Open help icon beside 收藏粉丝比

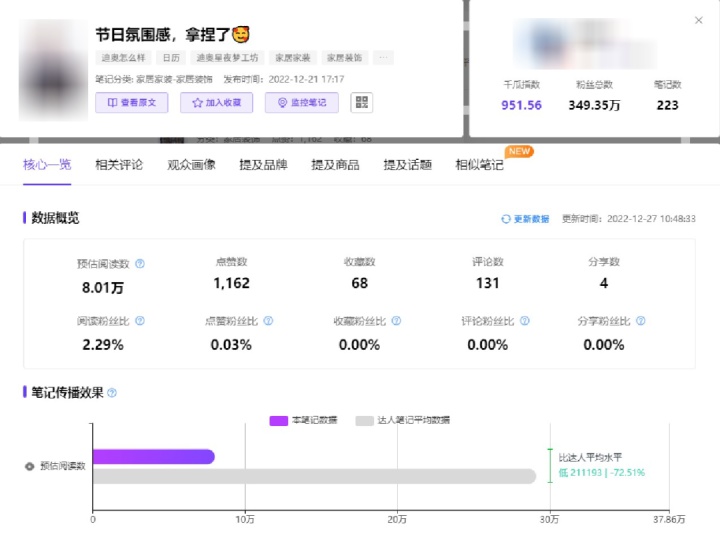click(396, 320)
